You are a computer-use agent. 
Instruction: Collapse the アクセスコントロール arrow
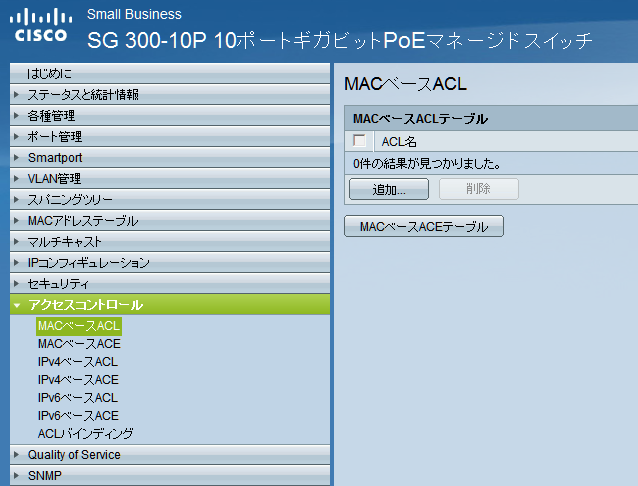pos(17,305)
